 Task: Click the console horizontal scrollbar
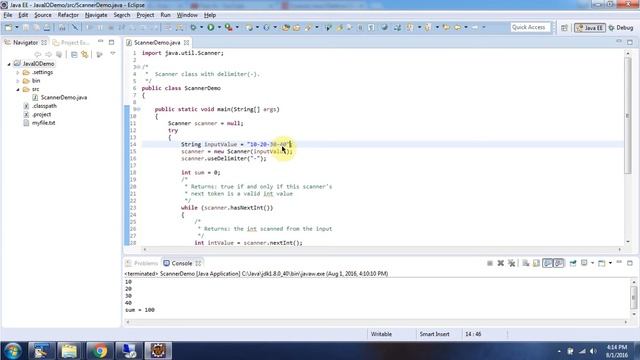tap(376, 322)
